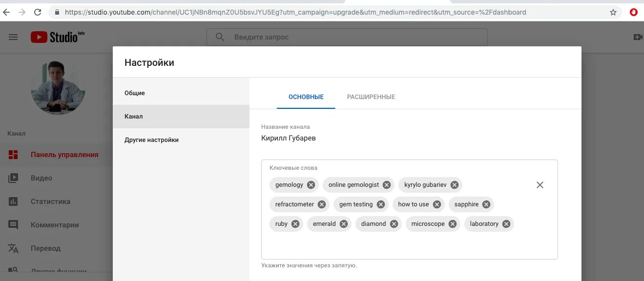Click the Перевод translate icon

13,248
